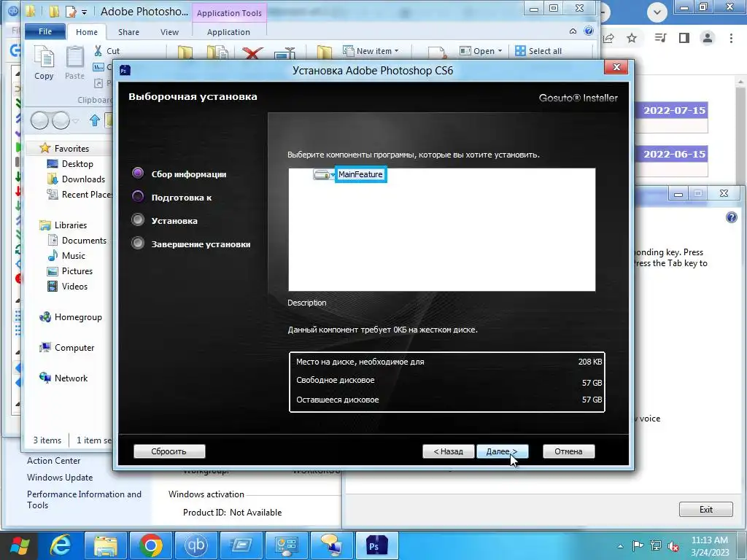This screenshot has width=747, height=560.
Task: Open the Application ribbon tab
Action: pyautogui.click(x=228, y=32)
